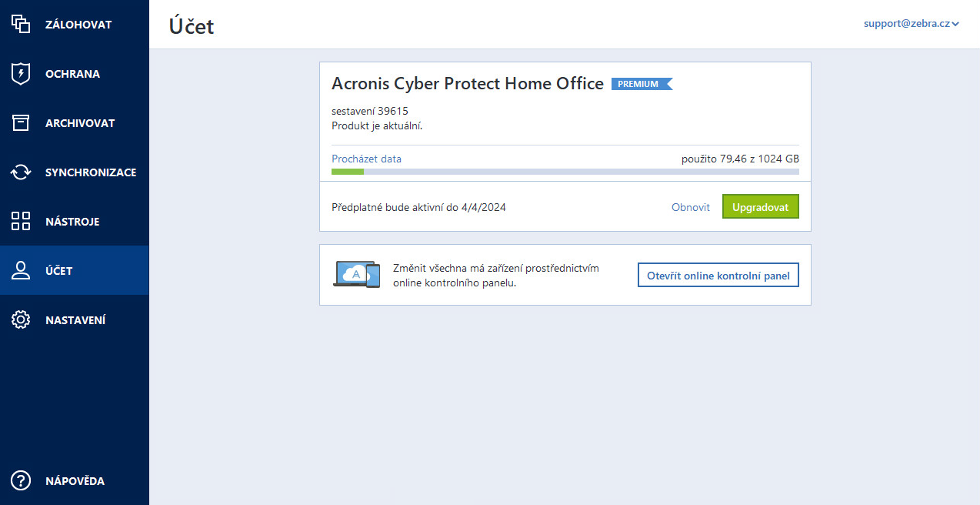Click the Ochrana shield icon
Viewport: 980px width, 505px height.
coord(20,74)
